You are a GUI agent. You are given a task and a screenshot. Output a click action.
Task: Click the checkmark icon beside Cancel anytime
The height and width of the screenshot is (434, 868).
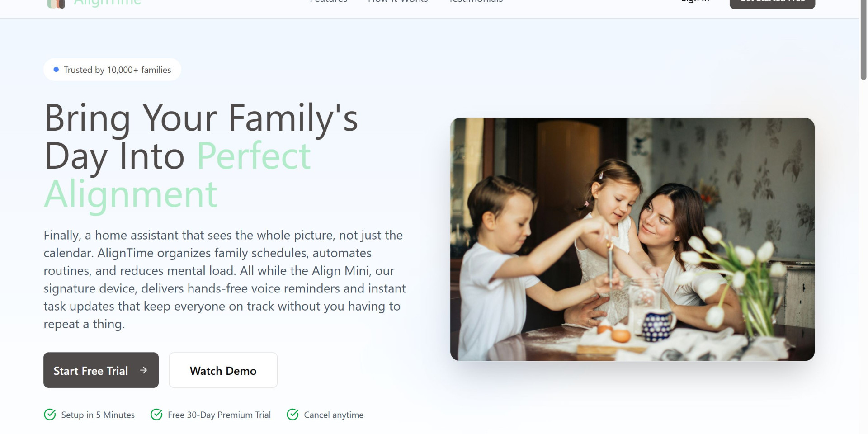[292, 415]
